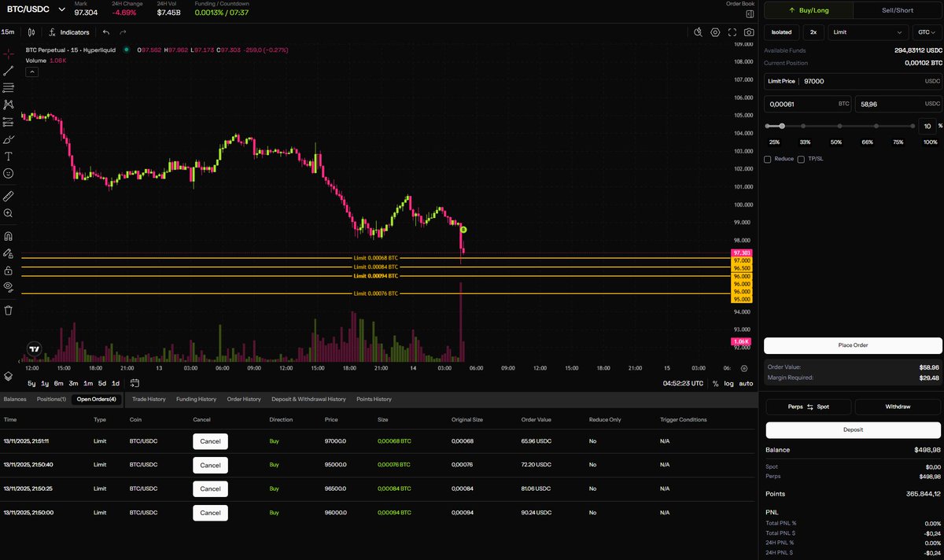Open the Fibonacci retracement tool
The image size is (944, 560).
[8, 87]
